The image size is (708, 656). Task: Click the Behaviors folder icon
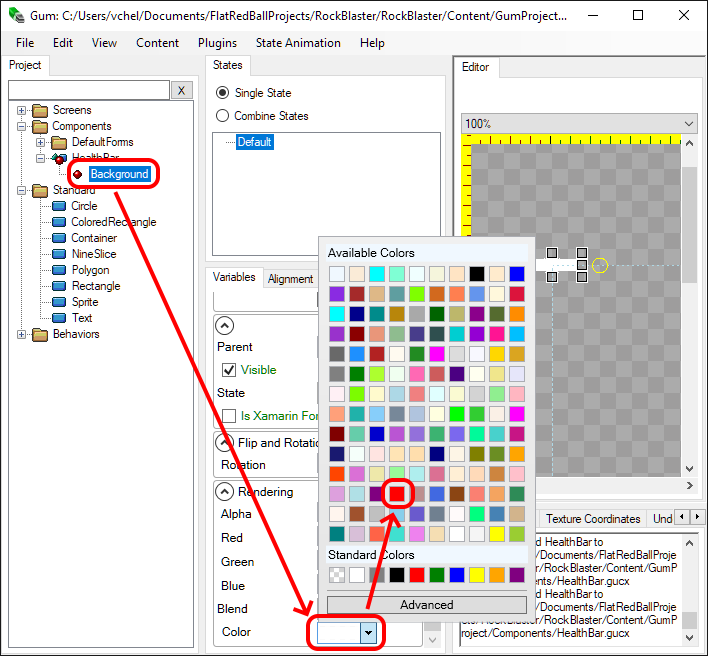[40, 334]
